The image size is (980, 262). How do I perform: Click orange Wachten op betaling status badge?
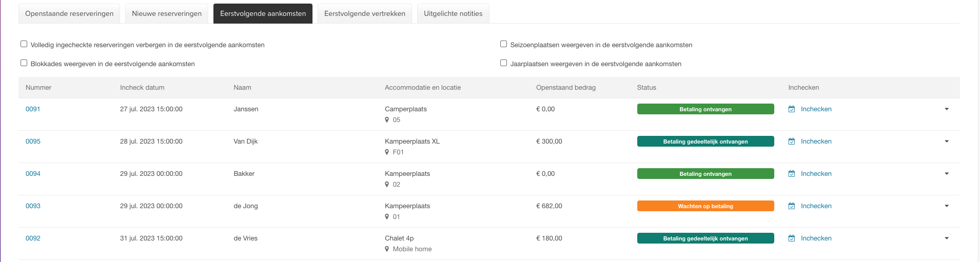click(x=705, y=206)
